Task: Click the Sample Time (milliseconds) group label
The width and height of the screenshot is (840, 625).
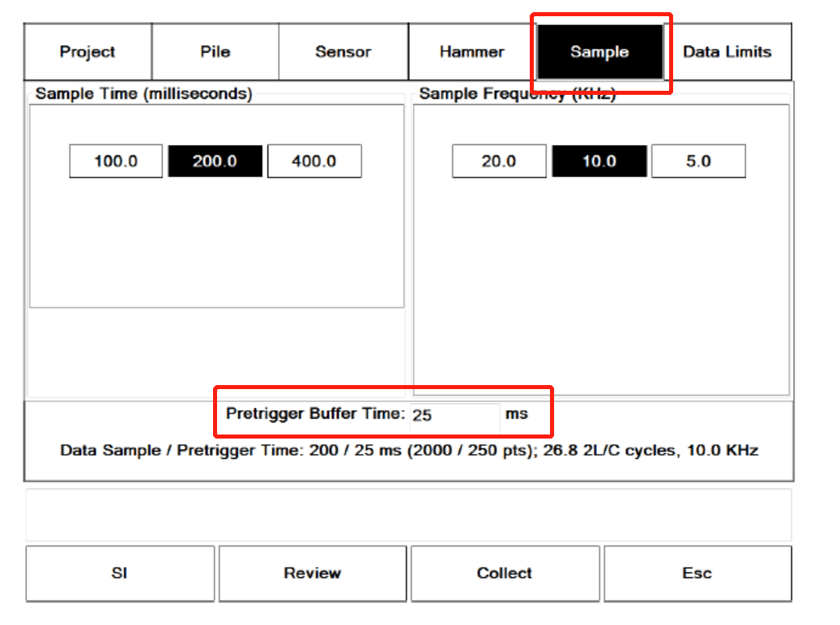Action: click(x=144, y=94)
